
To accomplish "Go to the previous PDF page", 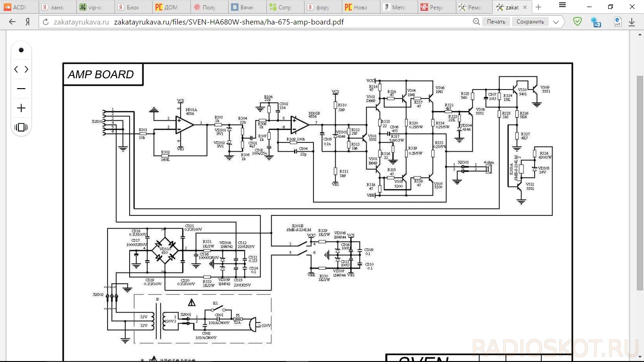I will point(17,69).
